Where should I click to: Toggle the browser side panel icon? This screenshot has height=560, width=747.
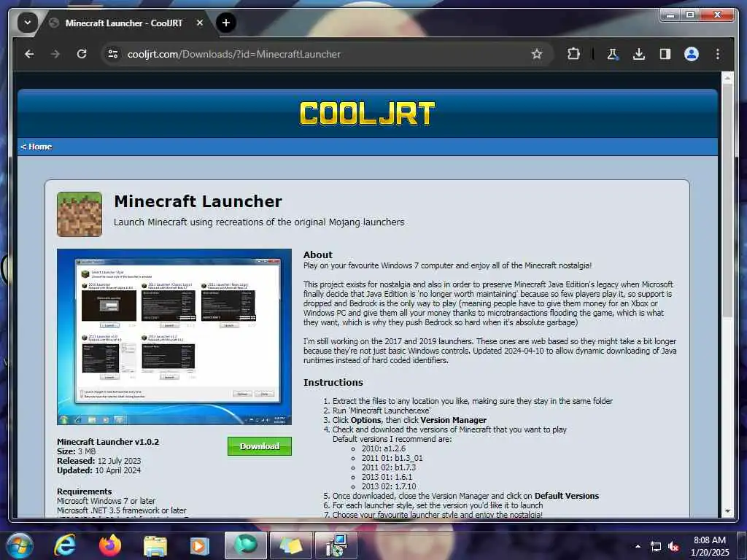[665, 54]
